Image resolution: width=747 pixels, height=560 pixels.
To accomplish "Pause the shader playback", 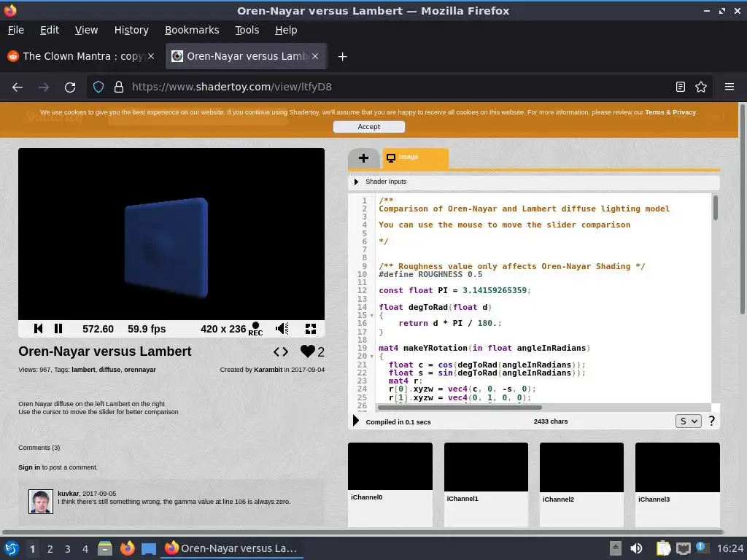I will pos(58,329).
